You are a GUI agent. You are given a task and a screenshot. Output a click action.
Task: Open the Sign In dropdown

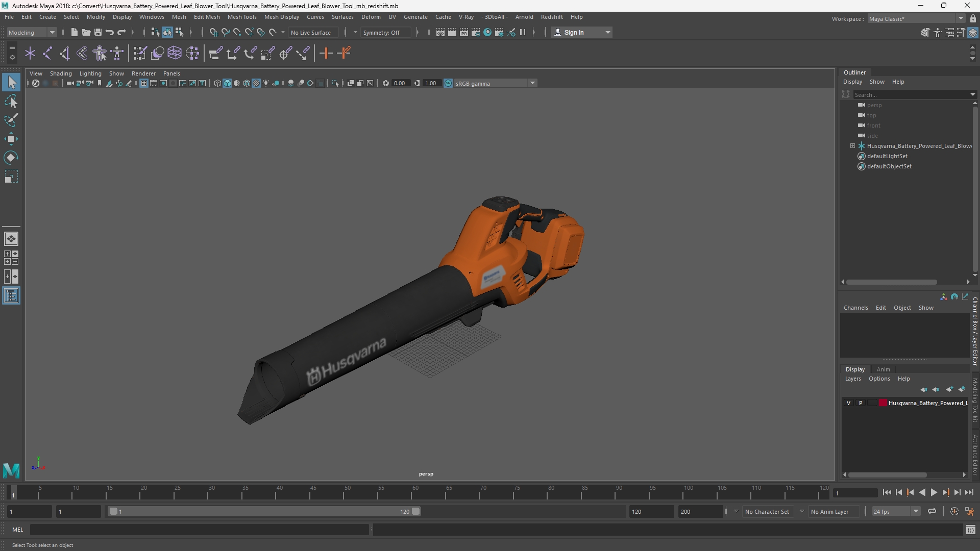582,32
